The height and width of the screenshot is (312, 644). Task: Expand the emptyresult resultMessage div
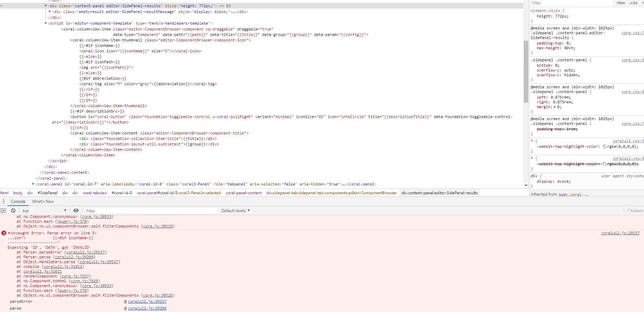pyautogui.click(x=50, y=12)
